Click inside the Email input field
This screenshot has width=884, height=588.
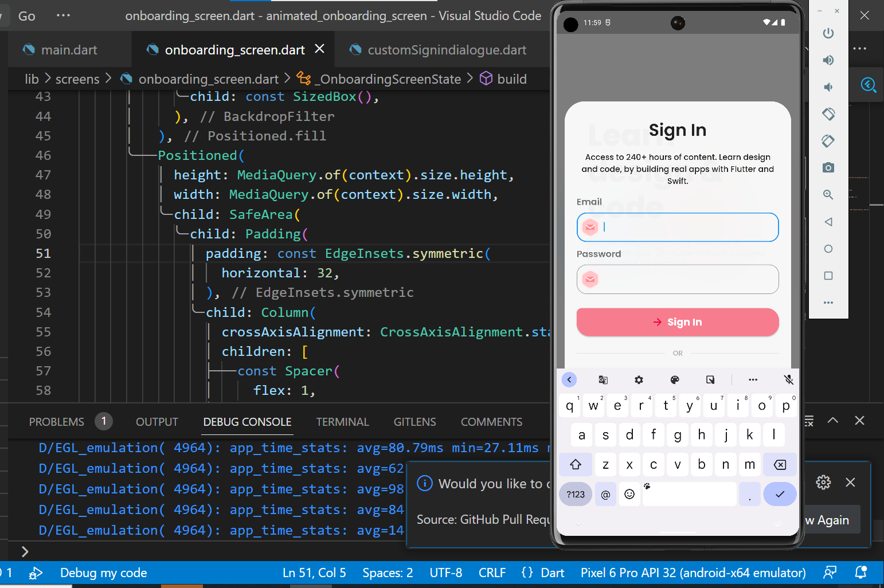678,227
